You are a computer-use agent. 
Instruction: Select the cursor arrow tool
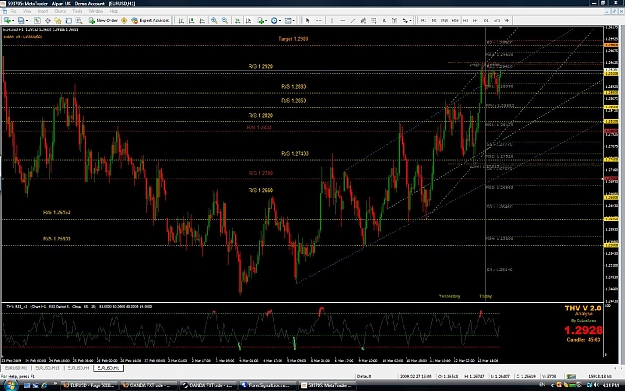(307, 20)
